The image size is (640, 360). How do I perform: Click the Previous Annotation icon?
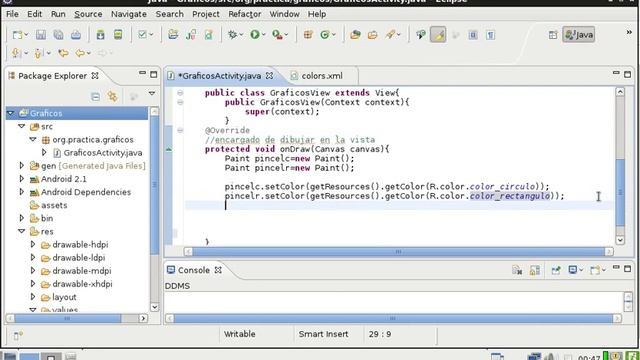[38, 53]
